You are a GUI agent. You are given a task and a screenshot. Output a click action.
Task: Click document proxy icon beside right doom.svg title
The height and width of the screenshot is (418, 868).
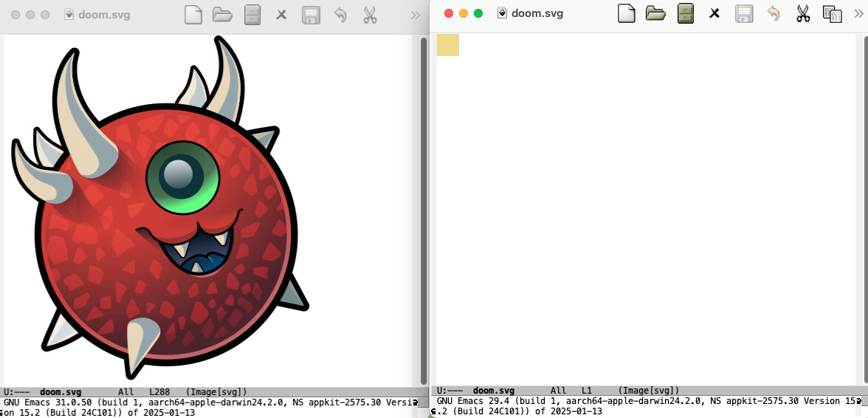pyautogui.click(x=502, y=13)
